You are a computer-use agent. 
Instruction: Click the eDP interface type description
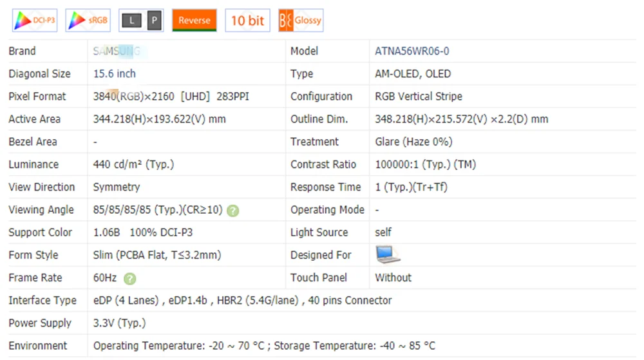tap(242, 301)
